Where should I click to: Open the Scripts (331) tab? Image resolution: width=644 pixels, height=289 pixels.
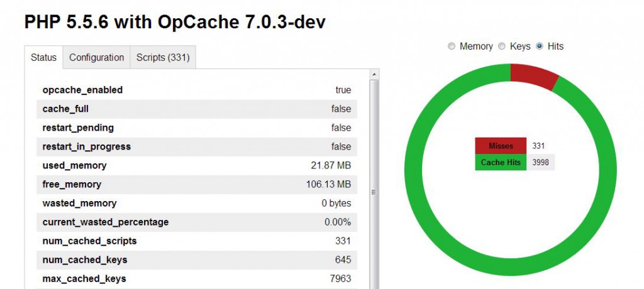[x=163, y=57]
